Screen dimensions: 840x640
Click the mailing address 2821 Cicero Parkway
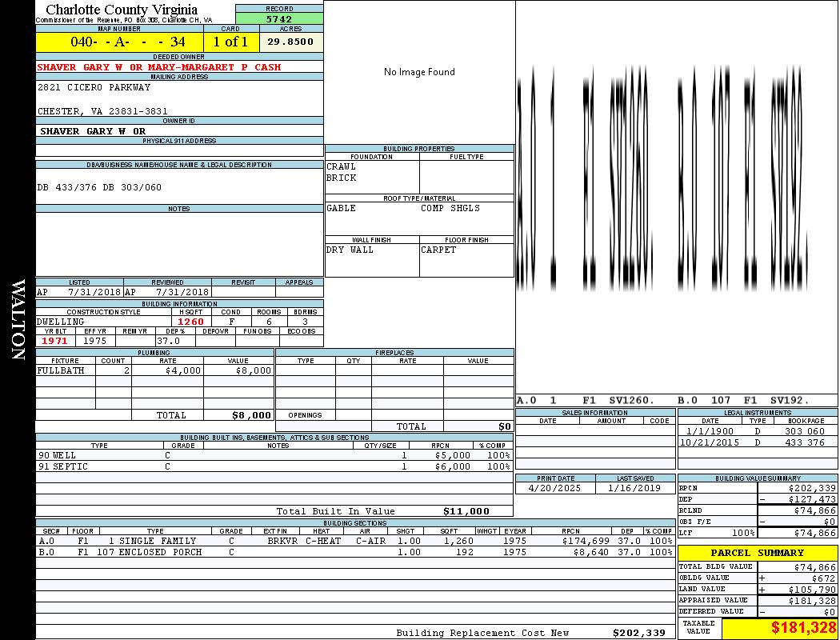94,87
